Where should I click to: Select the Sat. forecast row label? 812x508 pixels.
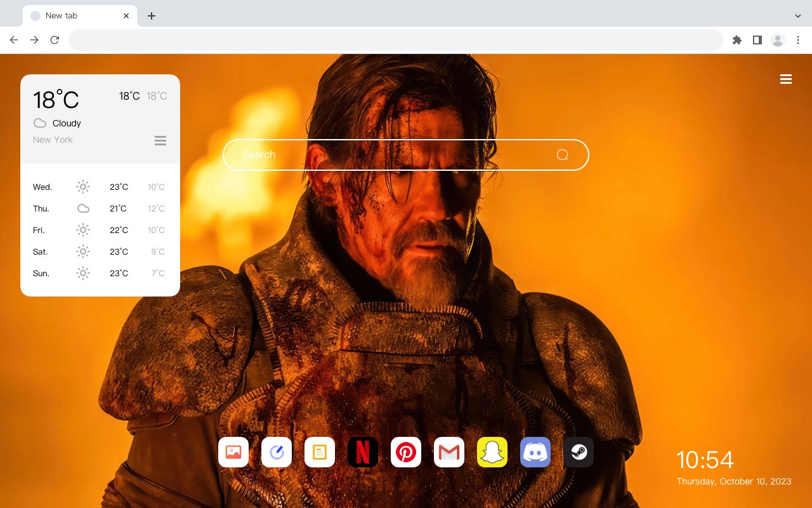(41, 251)
